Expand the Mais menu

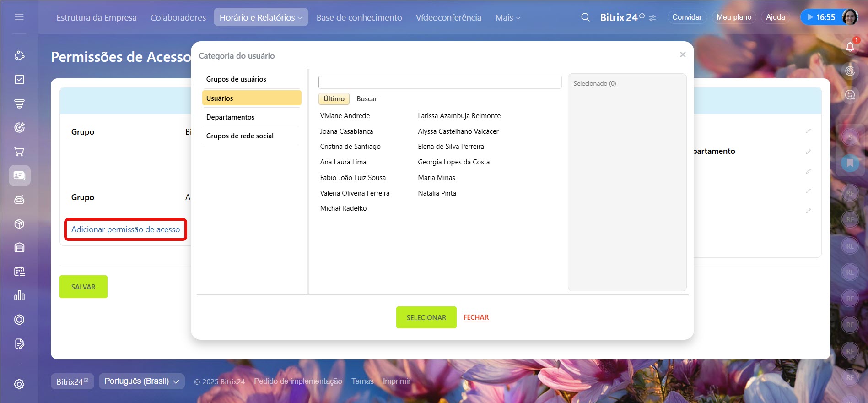tap(507, 17)
